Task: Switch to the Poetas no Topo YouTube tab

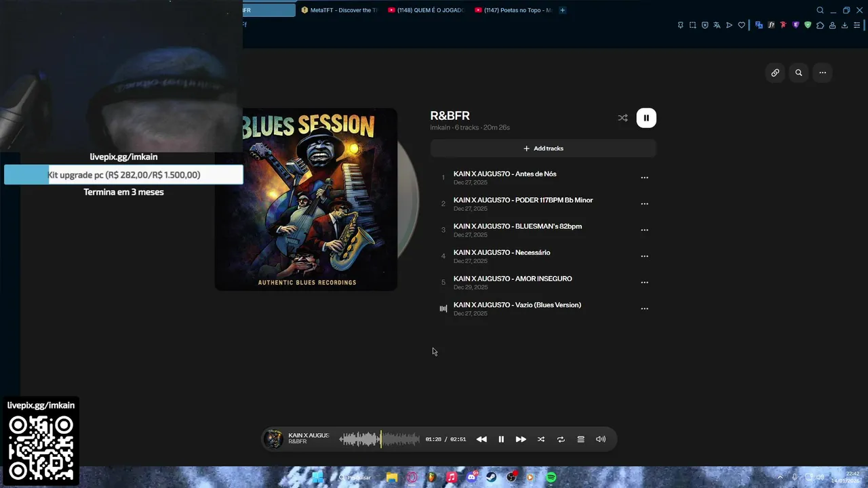Action: click(x=513, y=10)
